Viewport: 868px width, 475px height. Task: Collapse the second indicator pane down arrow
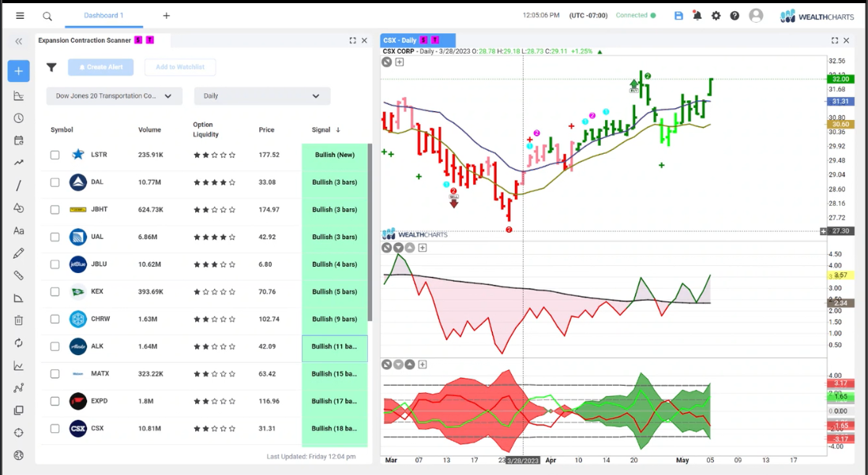pos(398,248)
